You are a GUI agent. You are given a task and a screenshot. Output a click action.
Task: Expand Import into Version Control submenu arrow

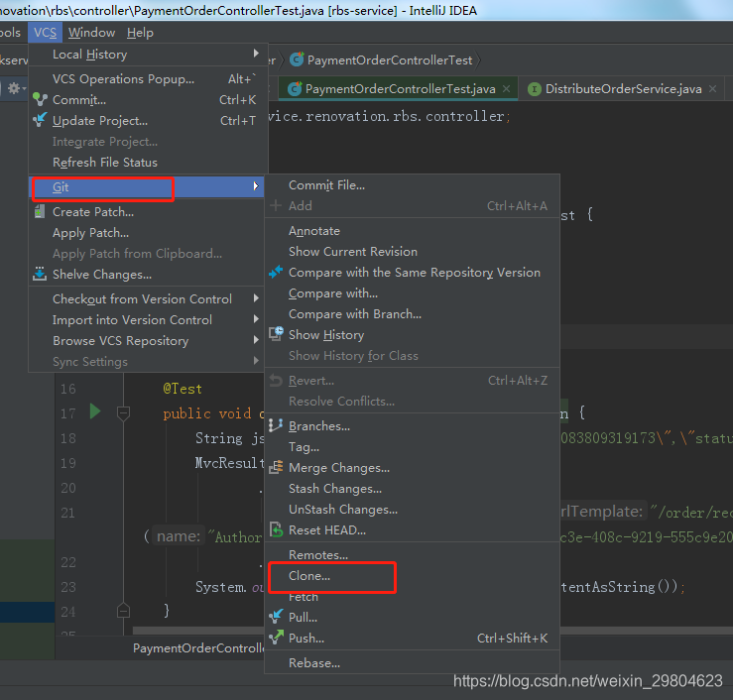[x=256, y=319]
